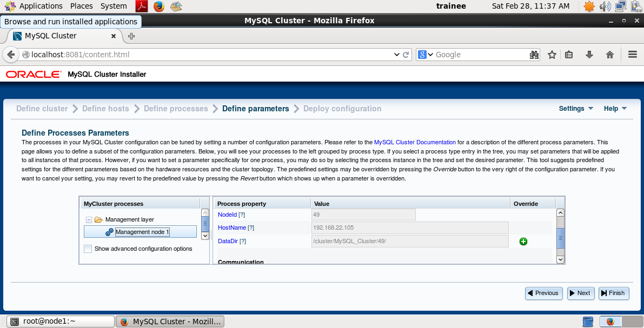Open the System menu
This screenshot has height=328, width=644.
[114, 6]
